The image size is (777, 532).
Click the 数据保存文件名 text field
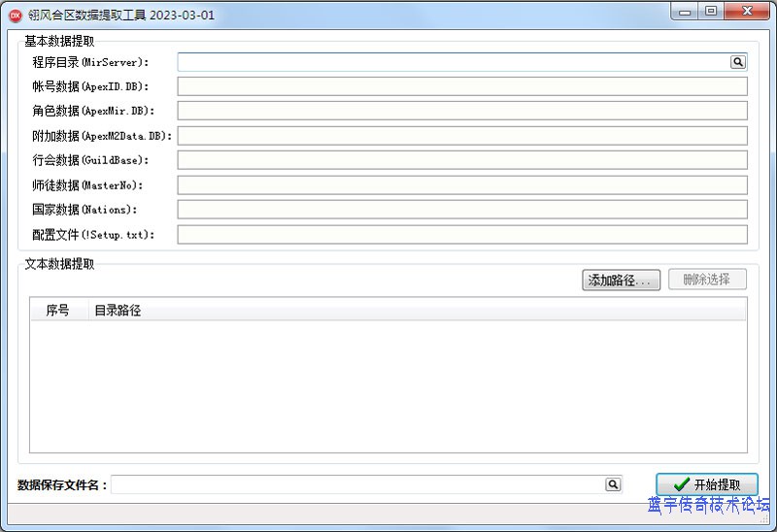pos(357,484)
